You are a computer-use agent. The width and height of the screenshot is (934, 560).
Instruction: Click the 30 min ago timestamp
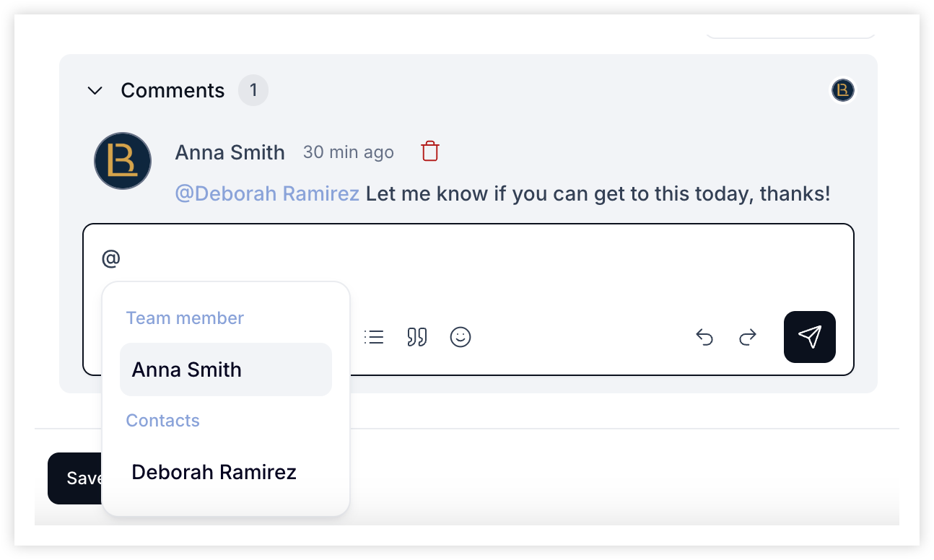349,152
